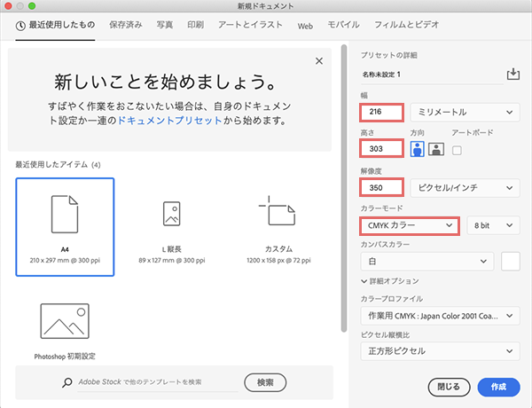The height and width of the screenshot is (408, 532).
Task: Open the ドキュメントプリセット link
Action: [x=169, y=121]
